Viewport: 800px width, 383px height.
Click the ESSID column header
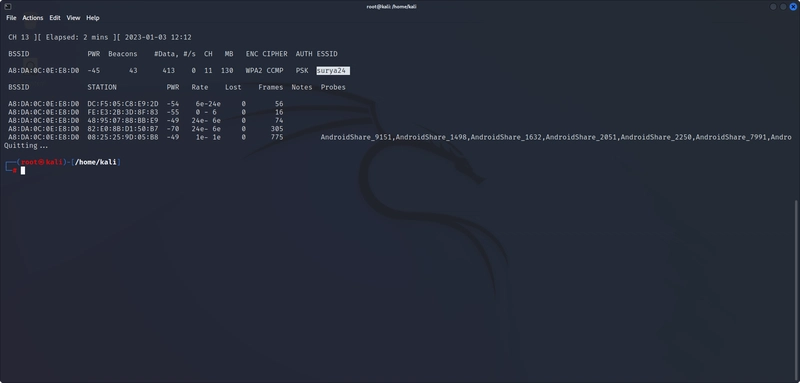[327, 54]
